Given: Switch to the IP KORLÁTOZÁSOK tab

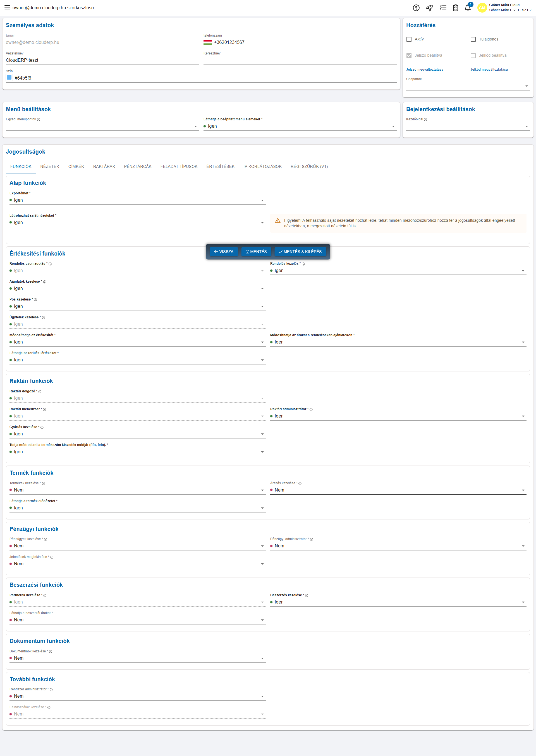Looking at the screenshot, I should [x=262, y=166].
